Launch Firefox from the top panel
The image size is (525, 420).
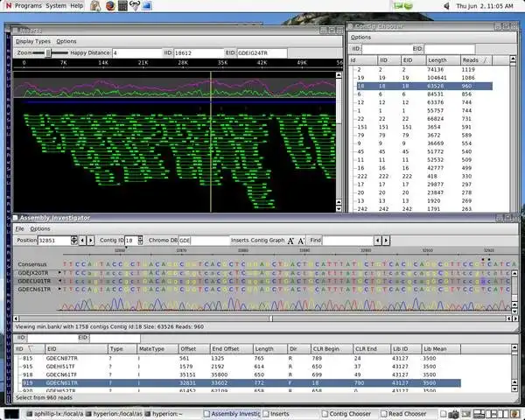110,6
